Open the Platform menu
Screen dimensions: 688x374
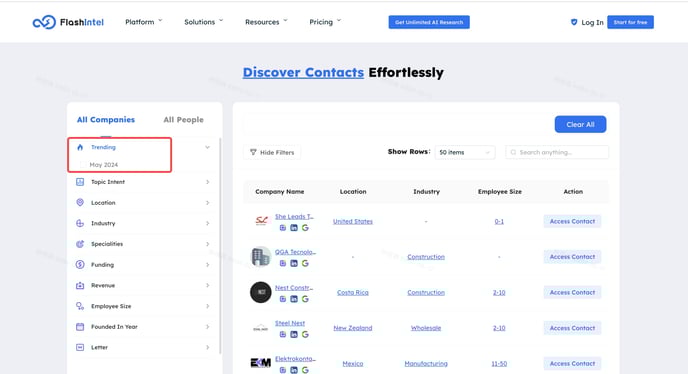[143, 22]
